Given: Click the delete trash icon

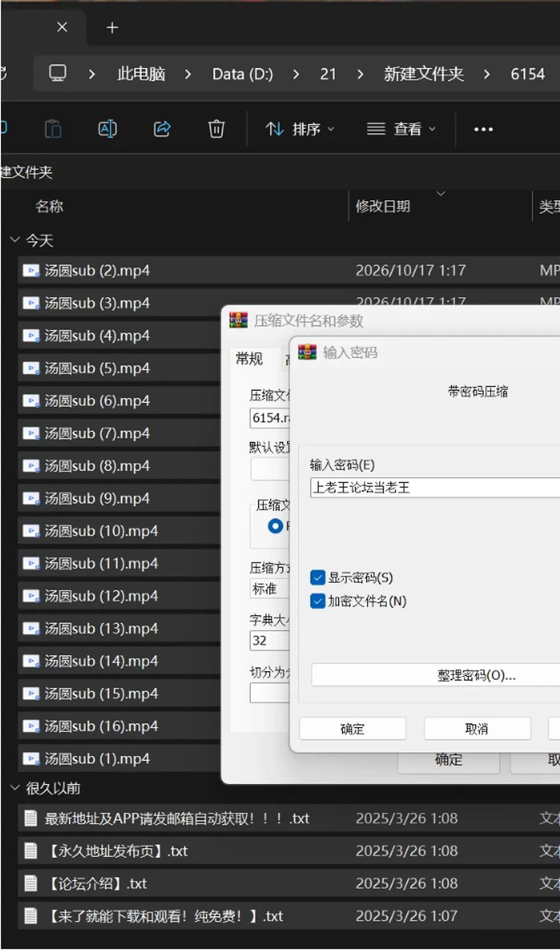Looking at the screenshot, I should (x=216, y=129).
